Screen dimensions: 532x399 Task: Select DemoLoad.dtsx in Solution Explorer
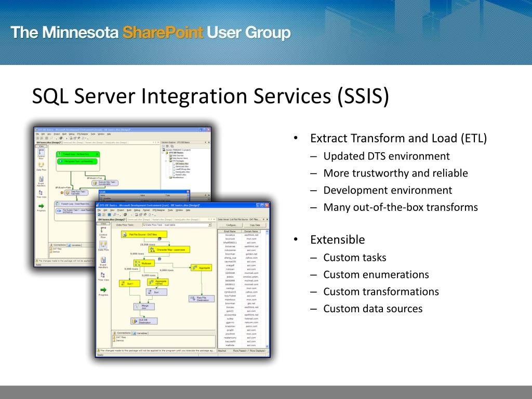(181, 167)
